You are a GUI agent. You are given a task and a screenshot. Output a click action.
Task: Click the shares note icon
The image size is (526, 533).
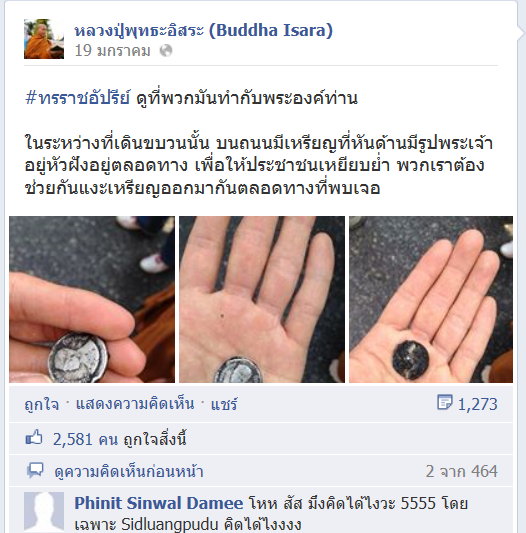[444, 402]
